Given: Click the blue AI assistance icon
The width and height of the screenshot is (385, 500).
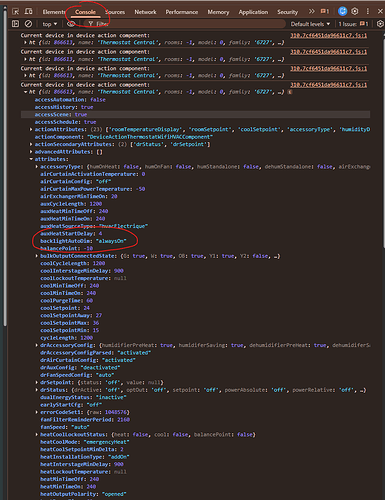Looking at the screenshot, I should coord(342,11).
